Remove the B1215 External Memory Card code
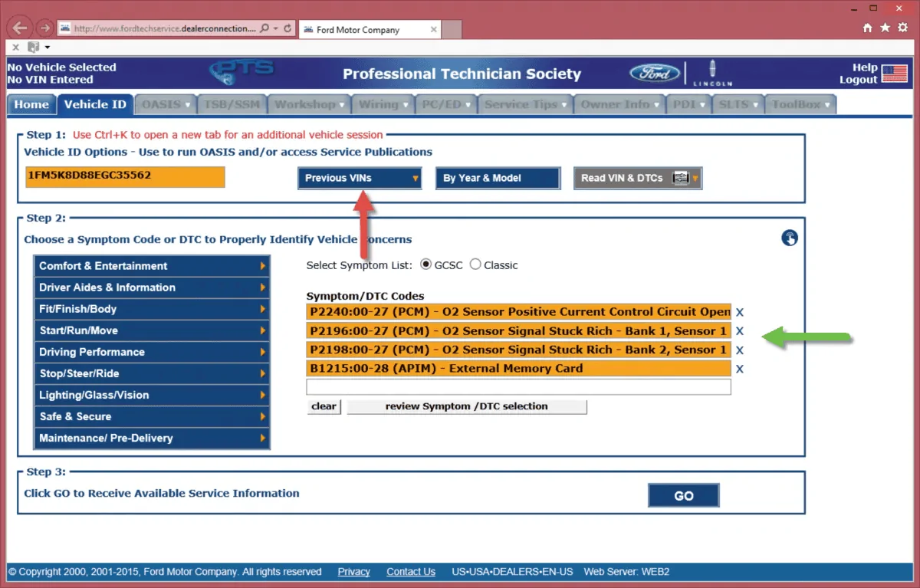 tap(740, 369)
